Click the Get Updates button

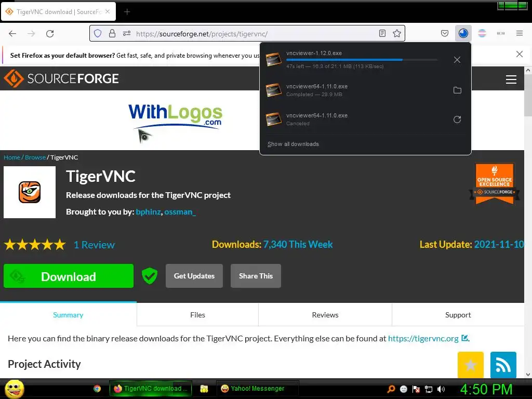194,276
